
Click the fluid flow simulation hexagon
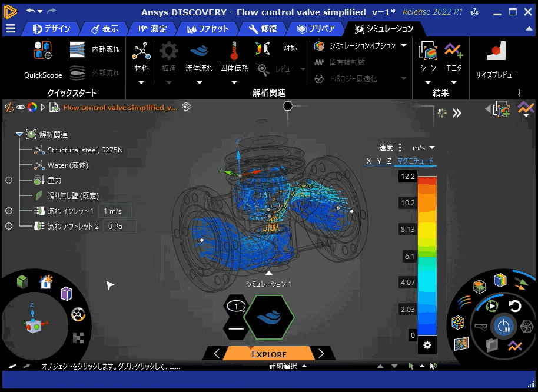[x=269, y=317]
